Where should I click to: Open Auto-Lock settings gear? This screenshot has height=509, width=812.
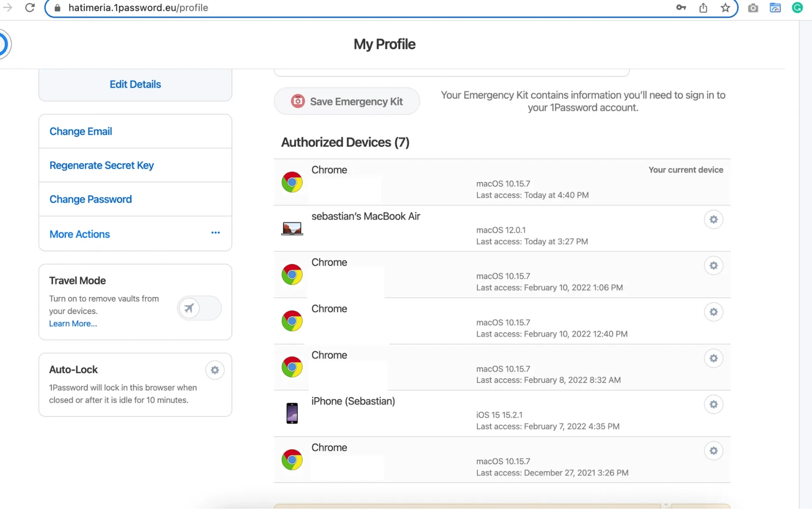(215, 370)
